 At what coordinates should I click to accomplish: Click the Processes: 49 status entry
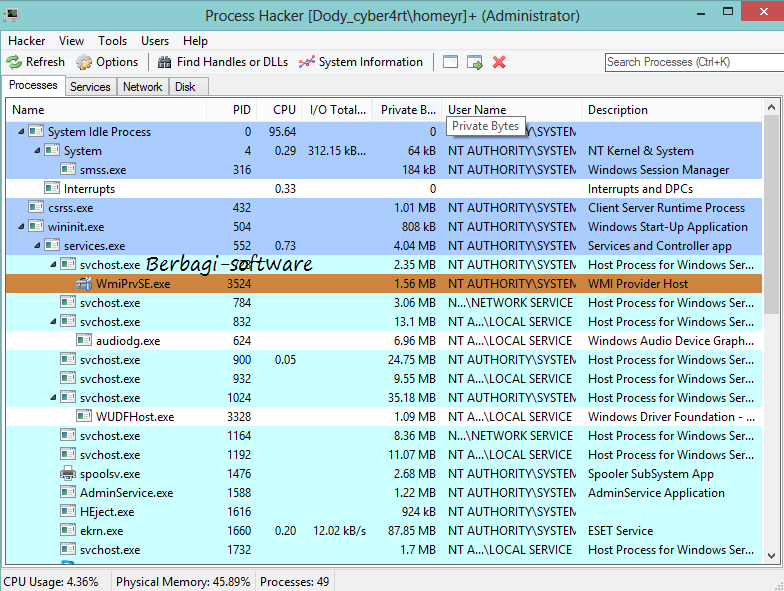(294, 582)
